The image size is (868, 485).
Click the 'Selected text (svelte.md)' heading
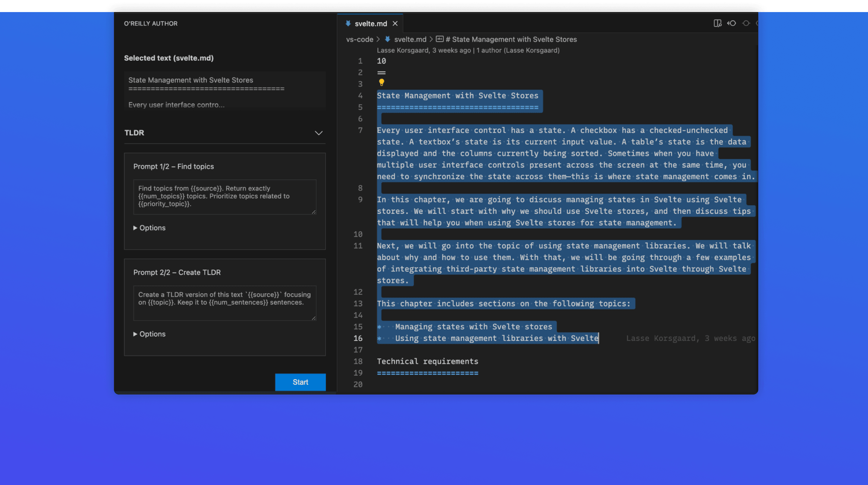169,58
